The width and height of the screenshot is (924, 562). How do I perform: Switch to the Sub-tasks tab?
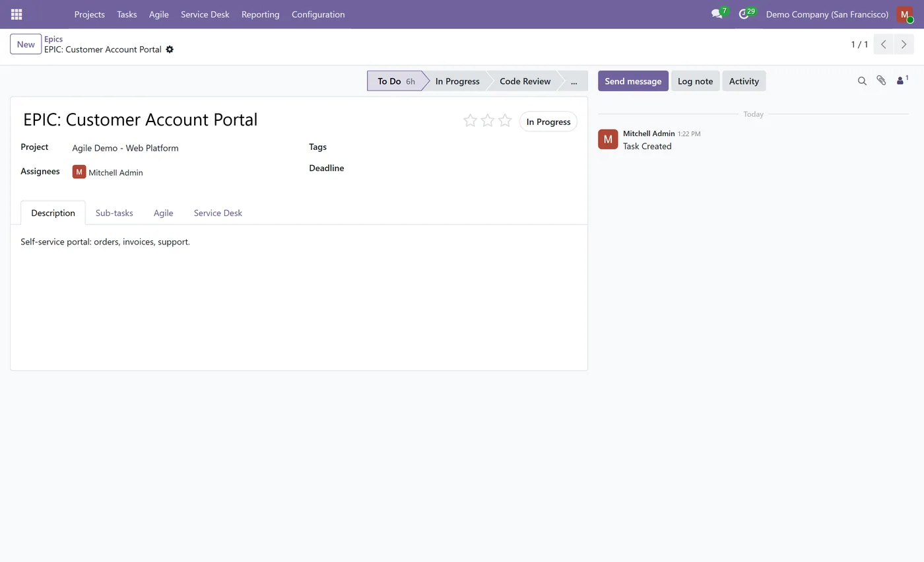(114, 213)
